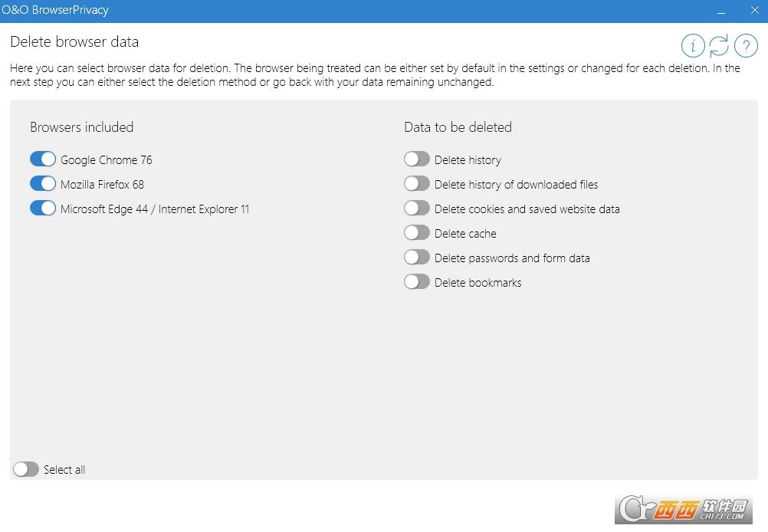Toggle Microsoft Edge 44 / Internet Explorer 11
The image size is (768, 532).
coord(43,209)
